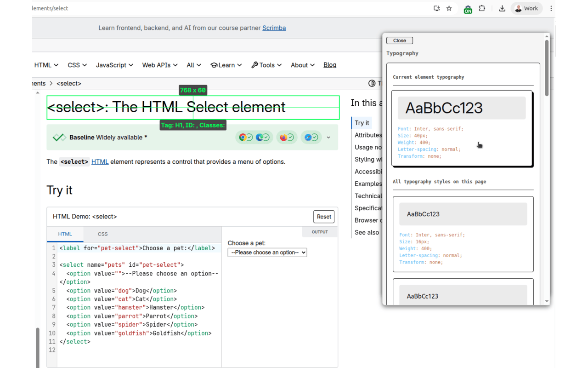Screen dimensions: 588x368
Task: Click the green ON extension icon
Action: point(468,8)
